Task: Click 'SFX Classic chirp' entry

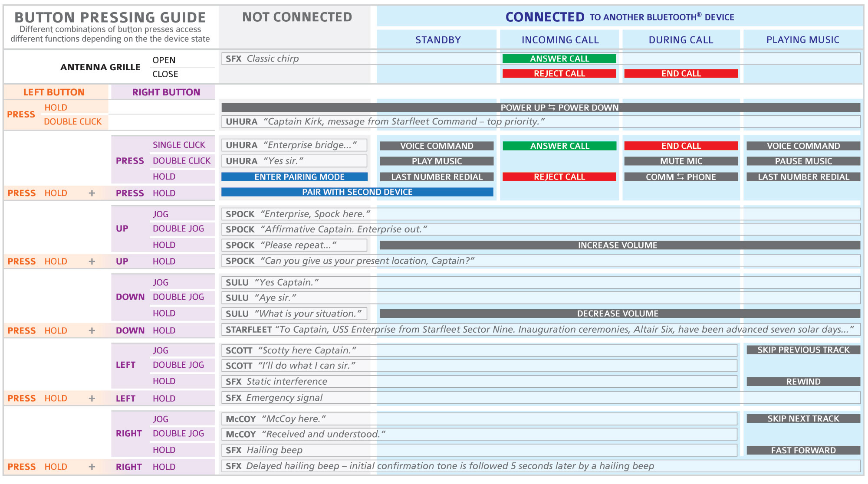Action: [x=541, y=59]
